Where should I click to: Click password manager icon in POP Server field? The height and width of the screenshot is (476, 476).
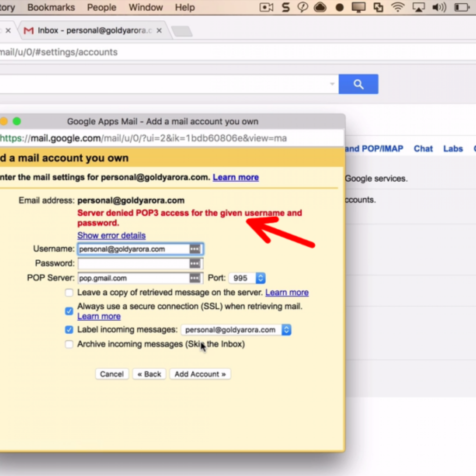195,278
